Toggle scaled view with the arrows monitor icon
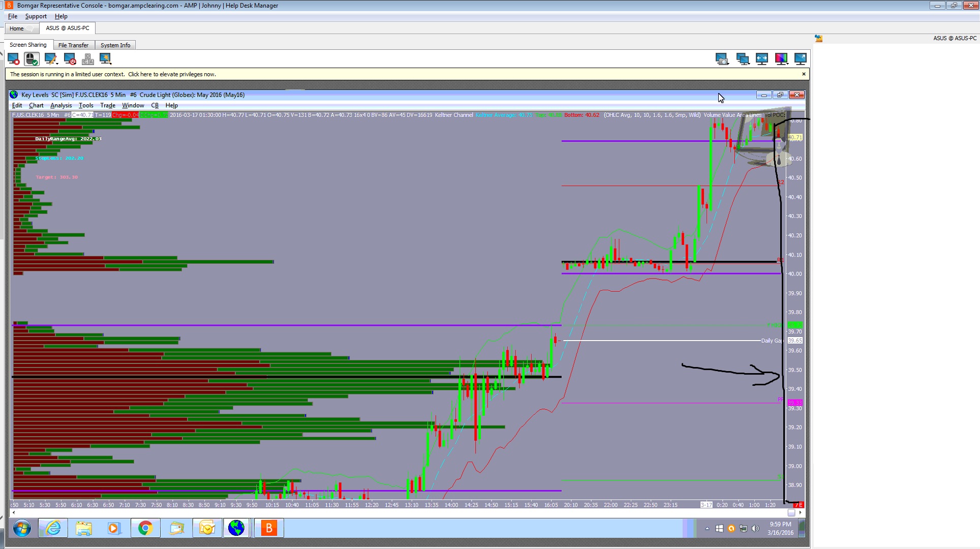This screenshot has height=549, width=980. [x=761, y=59]
